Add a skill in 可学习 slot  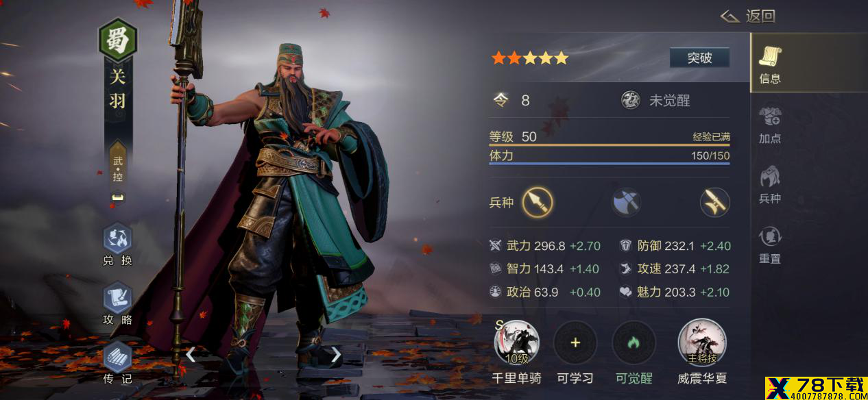click(575, 342)
